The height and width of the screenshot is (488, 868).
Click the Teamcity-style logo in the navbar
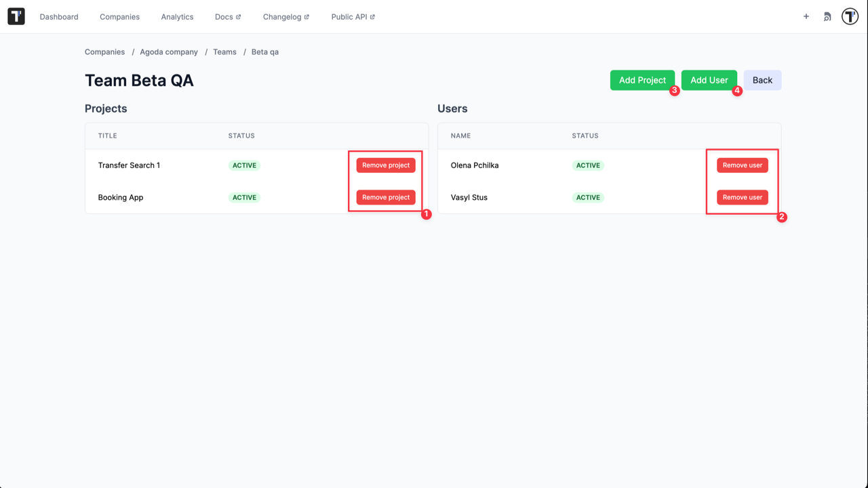point(16,16)
